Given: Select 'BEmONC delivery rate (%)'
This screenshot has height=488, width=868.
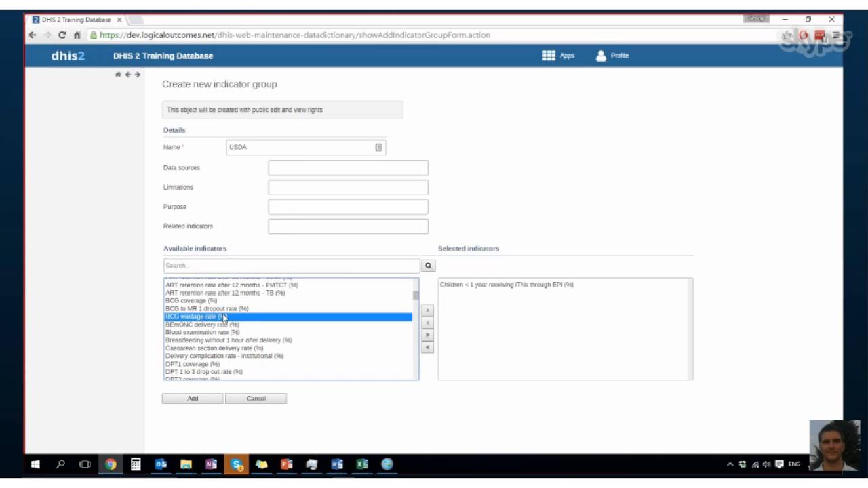Looking at the screenshot, I should [x=202, y=325].
